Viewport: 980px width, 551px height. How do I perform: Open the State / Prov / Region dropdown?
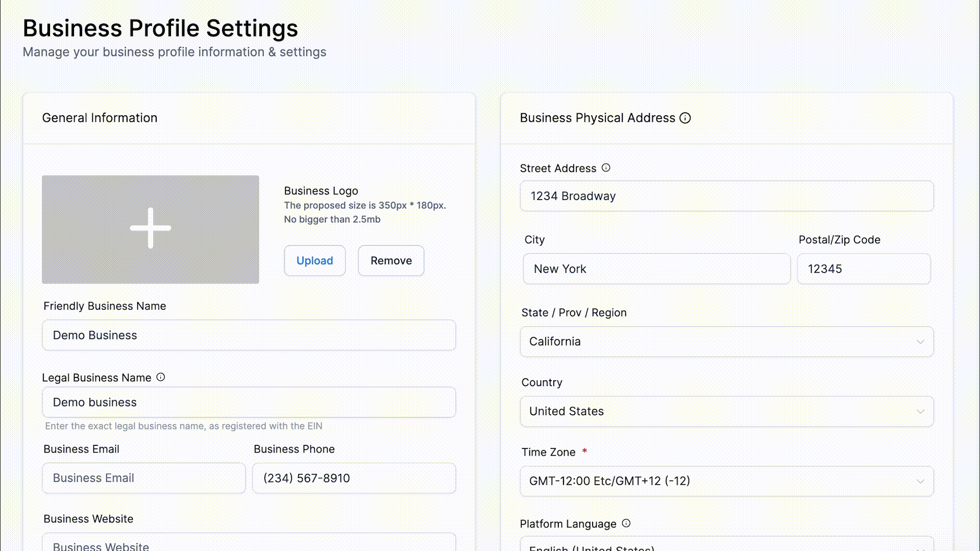[x=726, y=341]
